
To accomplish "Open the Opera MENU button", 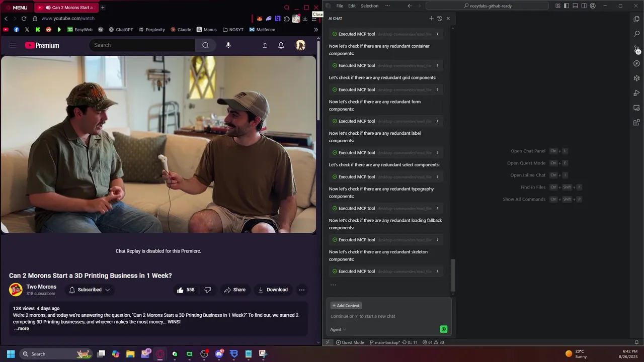I will [x=16, y=8].
